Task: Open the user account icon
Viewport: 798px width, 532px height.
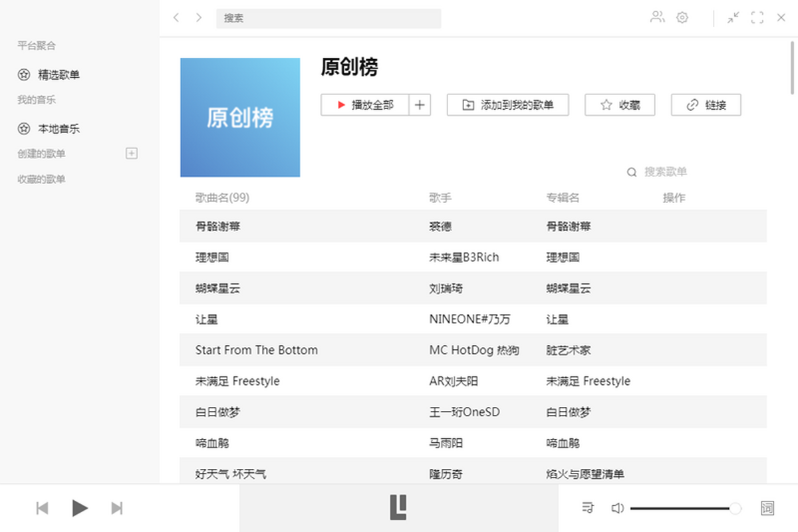Action: coord(657,18)
